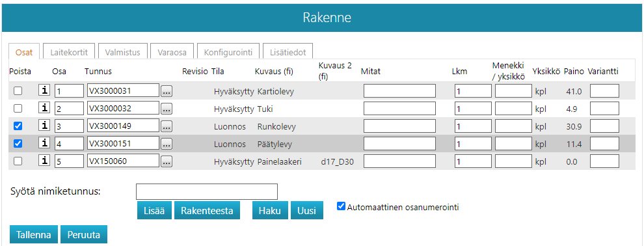Tick Poista checkbox for Tuki row
644x246 pixels.
(18, 109)
